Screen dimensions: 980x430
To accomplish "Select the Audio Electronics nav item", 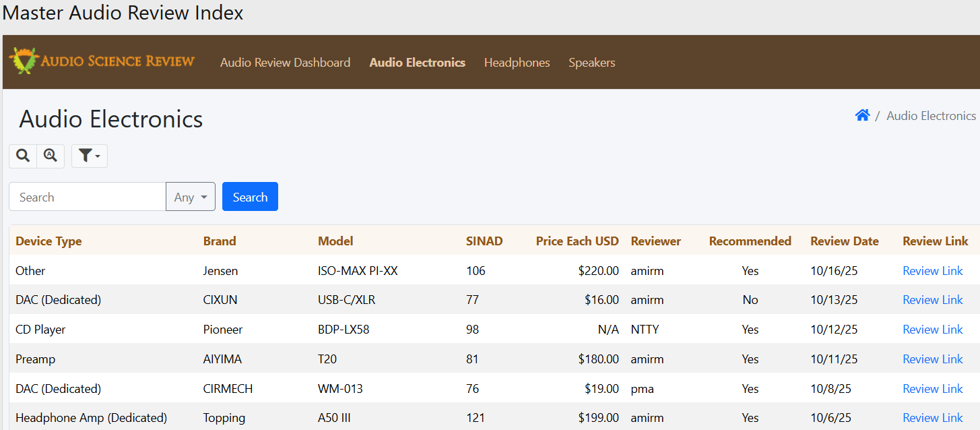I will click(x=417, y=63).
